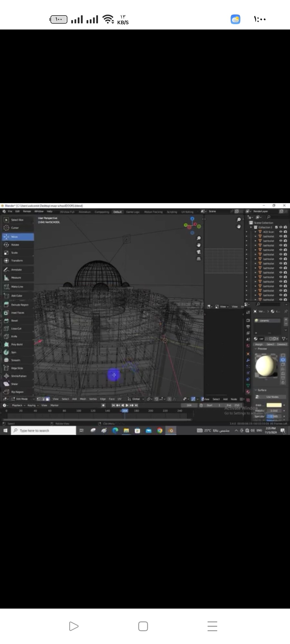Select the Rip Region tool

pyautogui.click(x=18, y=392)
